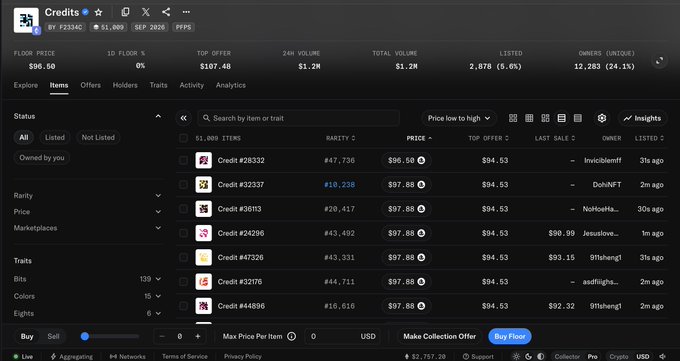
Task: Open Credit #28332 thumbnail
Action: (203, 161)
